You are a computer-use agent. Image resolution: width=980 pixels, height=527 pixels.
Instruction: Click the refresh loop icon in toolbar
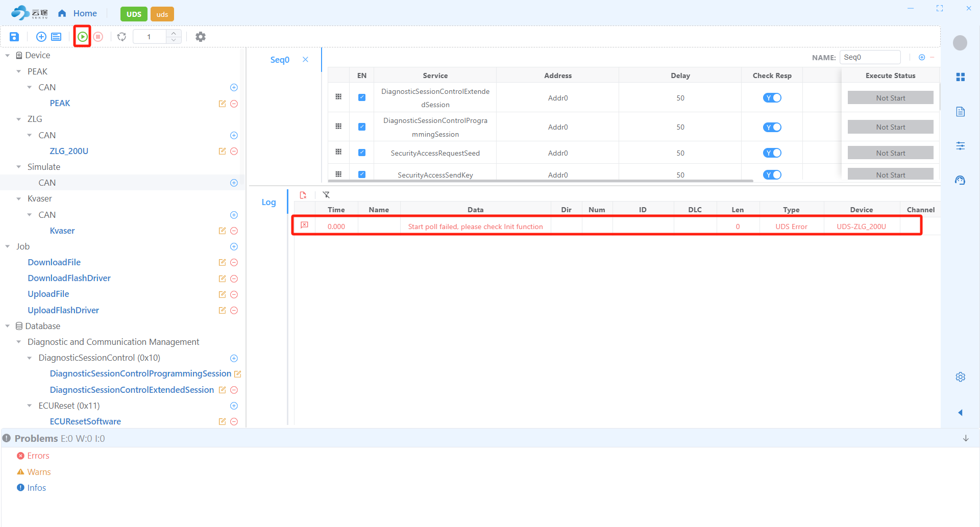[x=121, y=37]
